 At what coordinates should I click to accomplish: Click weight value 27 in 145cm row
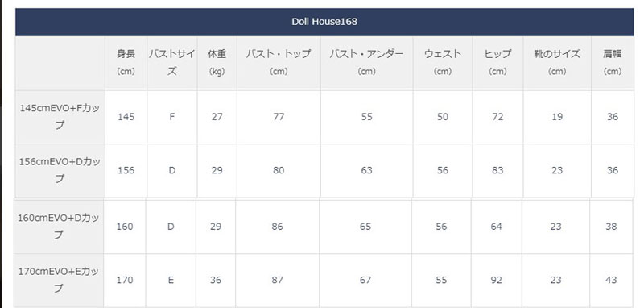click(x=217, y=117)
